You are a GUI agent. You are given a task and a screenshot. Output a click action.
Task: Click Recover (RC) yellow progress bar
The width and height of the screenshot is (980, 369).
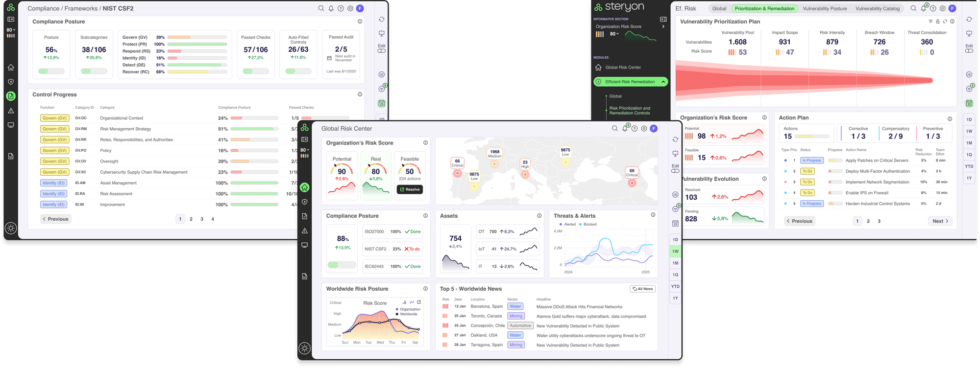[x=197, y=72]
